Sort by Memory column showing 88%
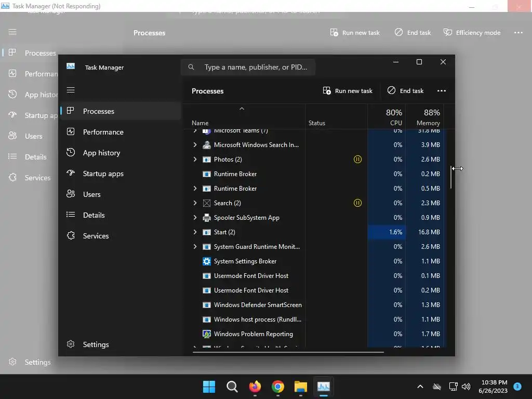Image resolution: width=532 pixels, height=399 pixels. [425, 117]
